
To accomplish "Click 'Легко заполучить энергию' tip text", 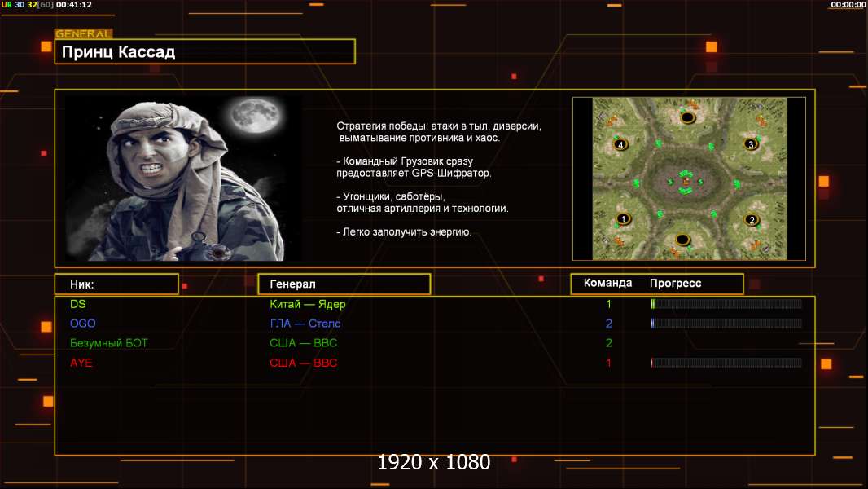I will point(404,232).
